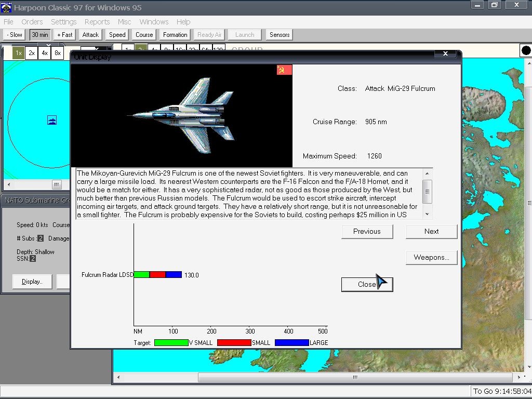The width and height of the screenshot is (532, 399).
Task: Click the black circle icon at top right
Action: click(526, 50)
